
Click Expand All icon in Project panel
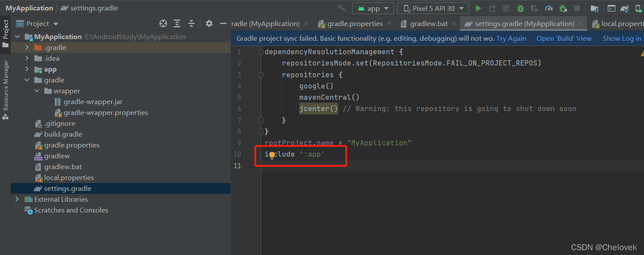coord(177,23)
